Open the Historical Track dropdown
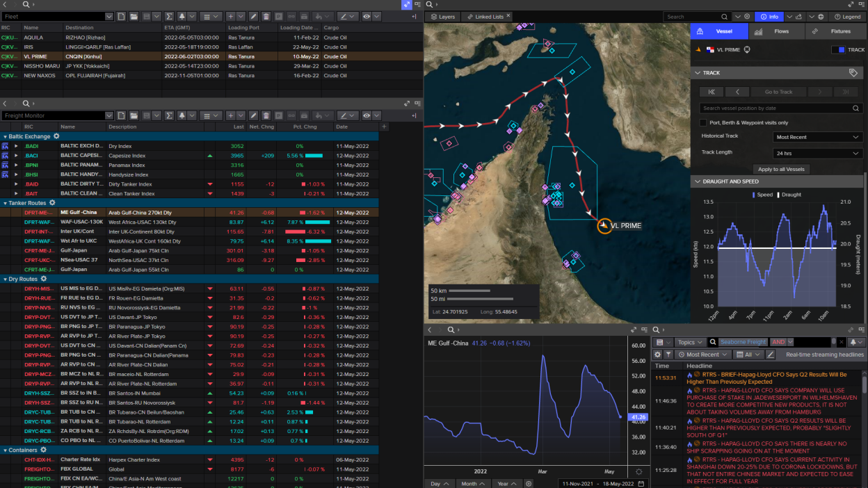This screenshot has height=488, width=868. (818, 137)
